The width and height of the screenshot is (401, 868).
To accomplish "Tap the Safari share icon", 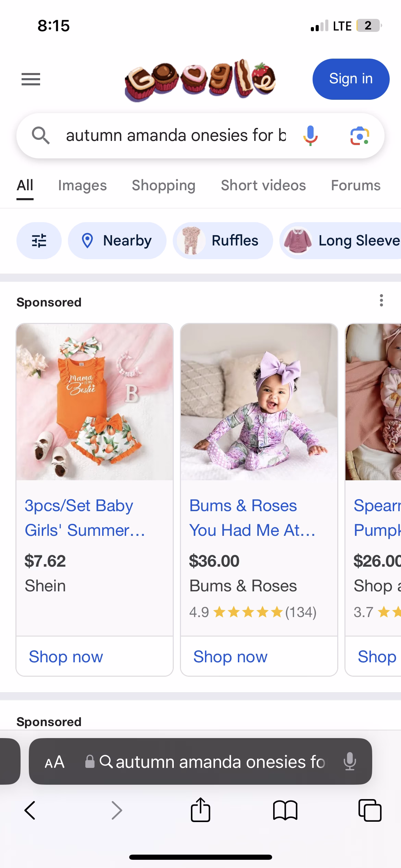I will [x=200, y=810].
